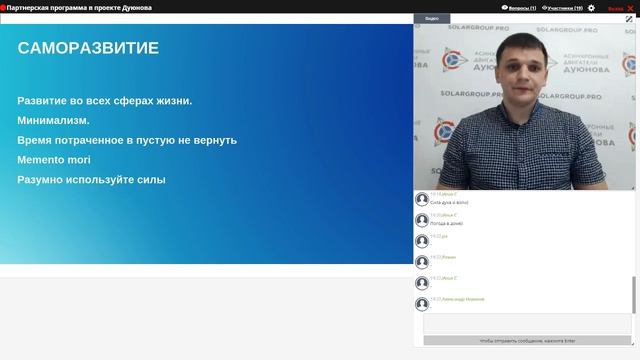Click the slide line 'Memento mori'
This screenshot has width=640, height=360.
click(54, 160)
